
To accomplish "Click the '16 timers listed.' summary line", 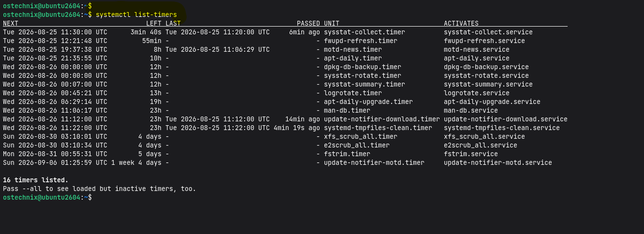I will click(x=36, y=180).
